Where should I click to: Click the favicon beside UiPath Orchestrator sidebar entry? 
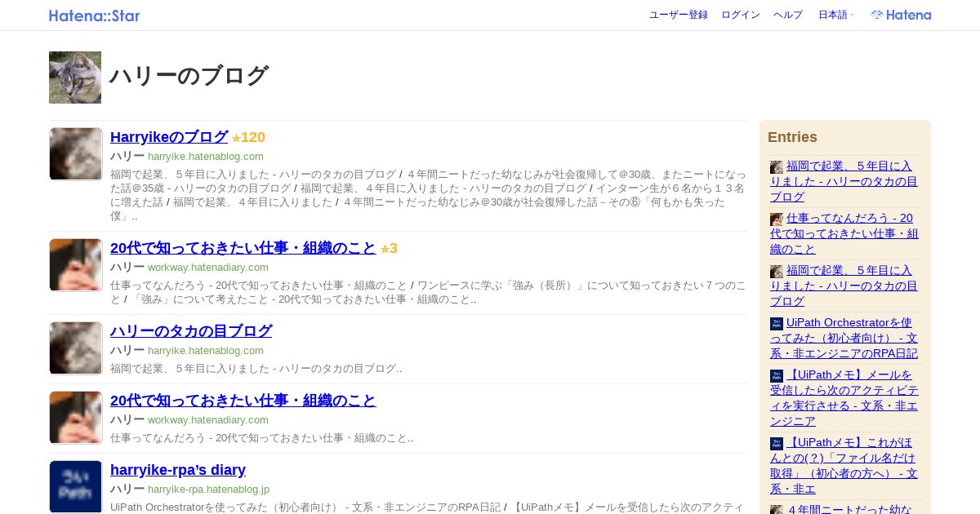pos(777,324)
